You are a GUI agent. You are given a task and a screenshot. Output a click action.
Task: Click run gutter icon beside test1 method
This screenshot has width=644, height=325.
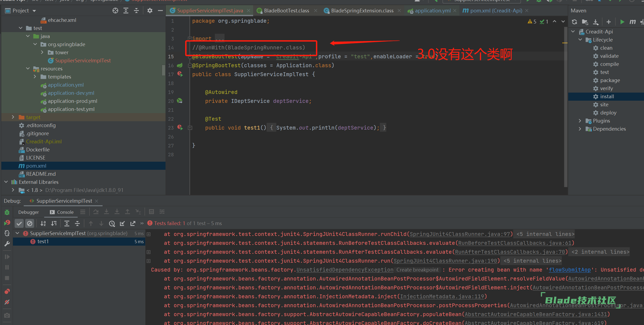tap(180, 127)
